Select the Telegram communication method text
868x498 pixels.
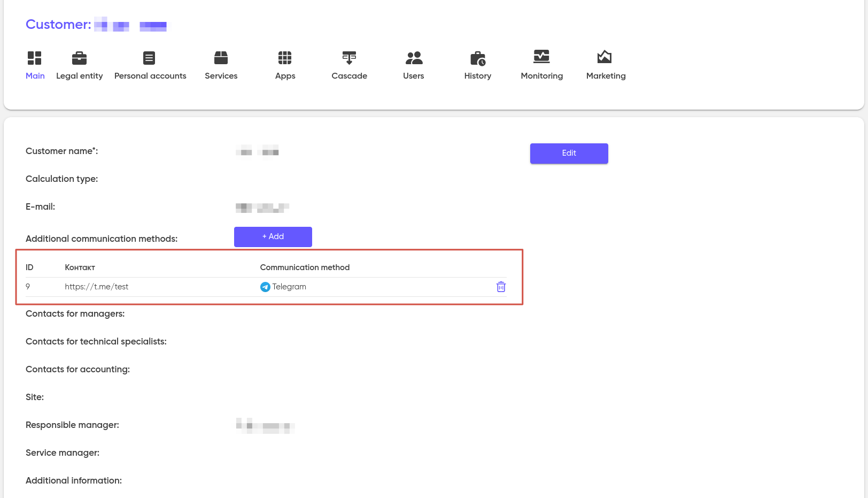[289, 287]
